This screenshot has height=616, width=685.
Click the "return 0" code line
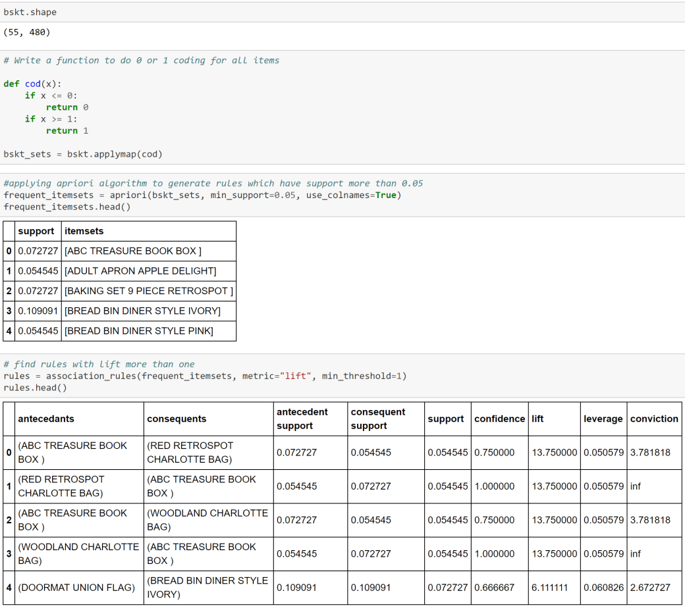click(67, 107)
